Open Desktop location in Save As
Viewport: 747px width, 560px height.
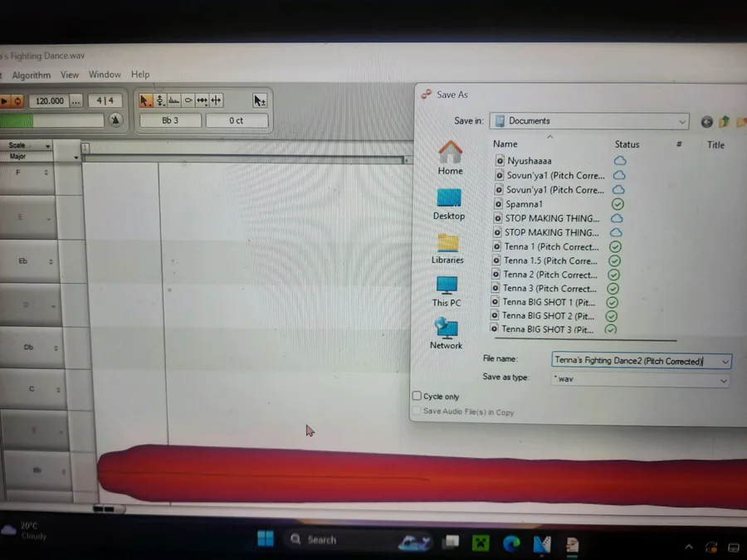click(x=449, y=204)
